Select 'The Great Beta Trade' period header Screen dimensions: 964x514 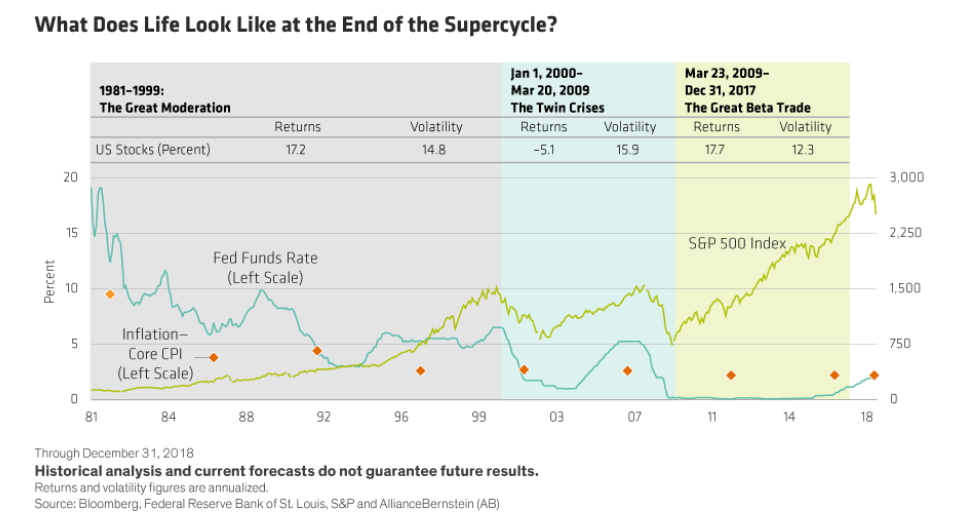(747, 107)
